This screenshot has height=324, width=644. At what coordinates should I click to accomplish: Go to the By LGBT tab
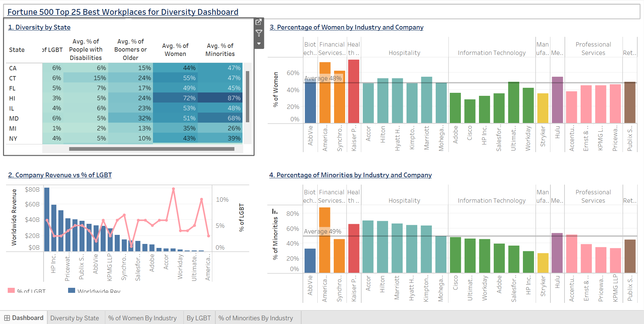coord(199,318)
